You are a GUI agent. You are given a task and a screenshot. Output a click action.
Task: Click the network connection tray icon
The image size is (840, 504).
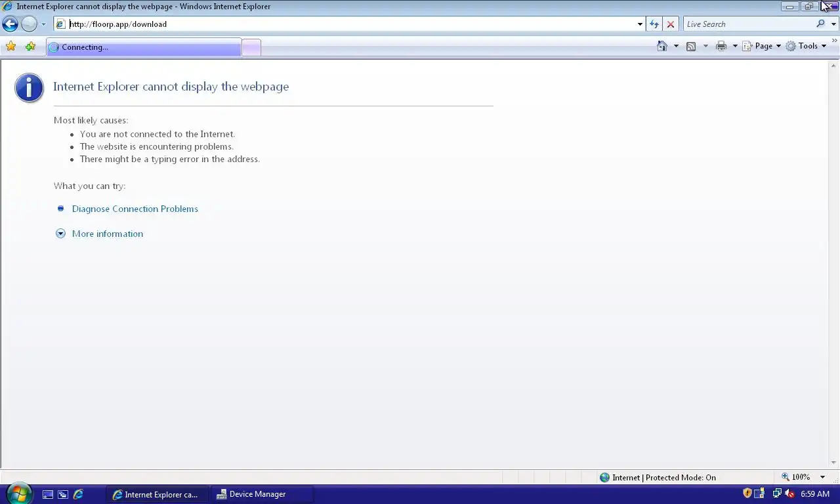click(777, 493)
